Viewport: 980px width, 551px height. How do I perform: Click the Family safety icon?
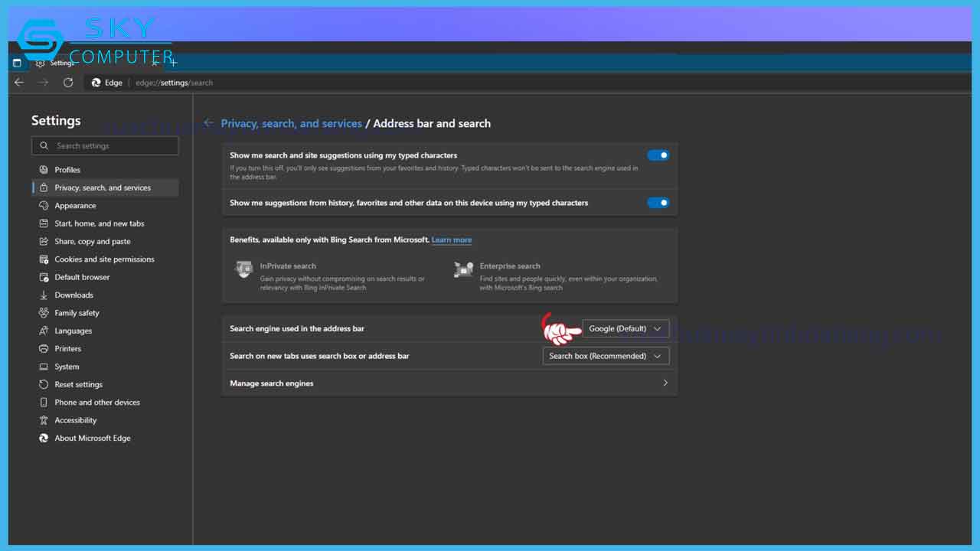(44, 313)
